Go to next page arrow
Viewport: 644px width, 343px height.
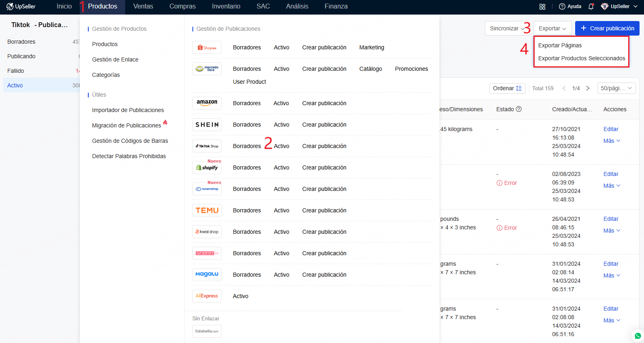(x=588, y=88)
